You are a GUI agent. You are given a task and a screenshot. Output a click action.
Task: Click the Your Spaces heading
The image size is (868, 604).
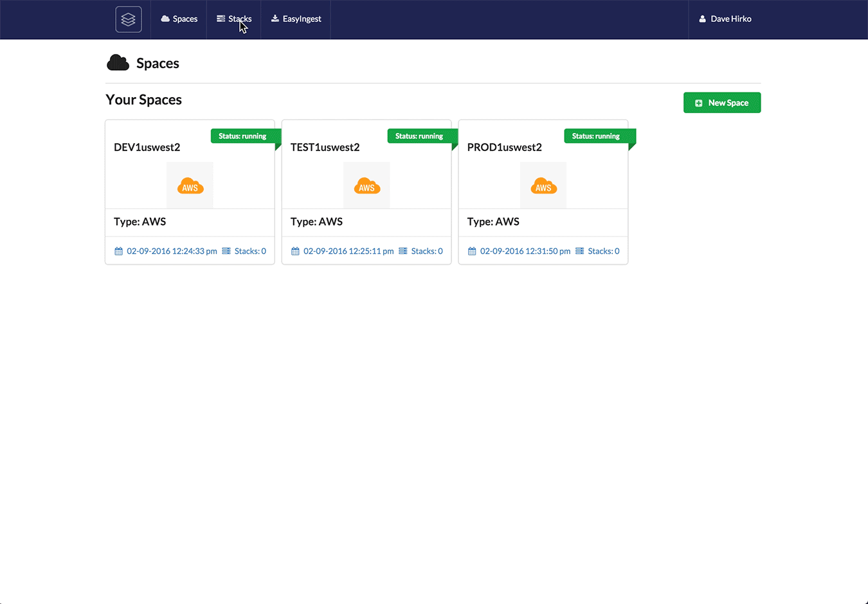pyautogui.click(x=144, y=100)
